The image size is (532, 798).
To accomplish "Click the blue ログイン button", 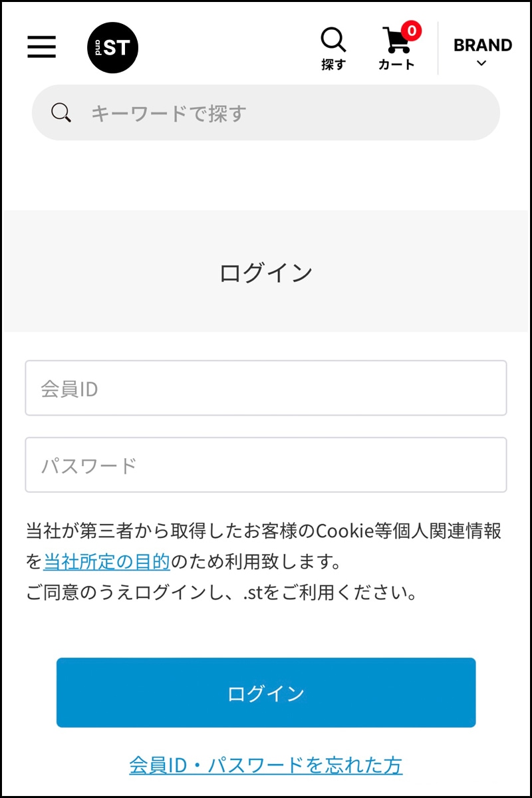I will point(266,693).
